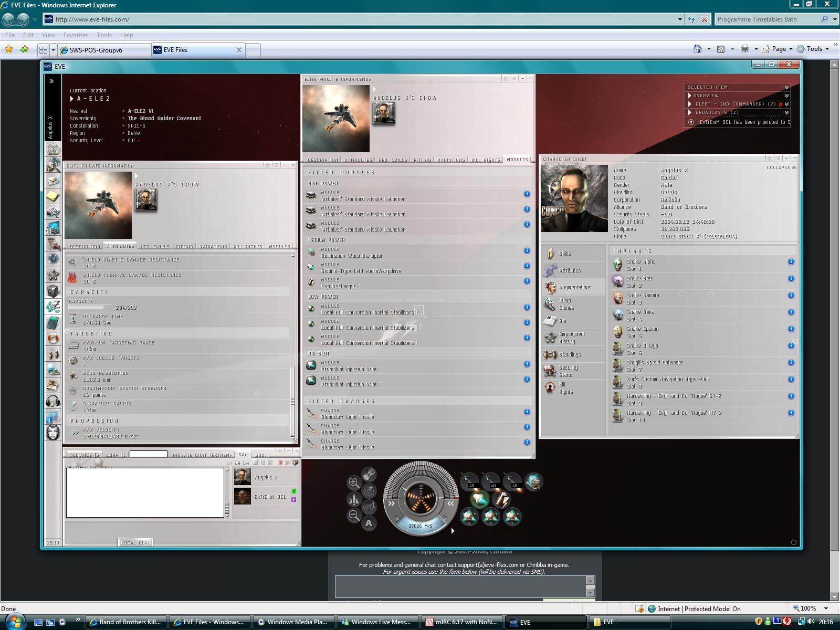This screenshot has height=630, width=840.
Task: Open Standings in the Character Sheet
Action: pyautogui.click(x=573, y=354)
